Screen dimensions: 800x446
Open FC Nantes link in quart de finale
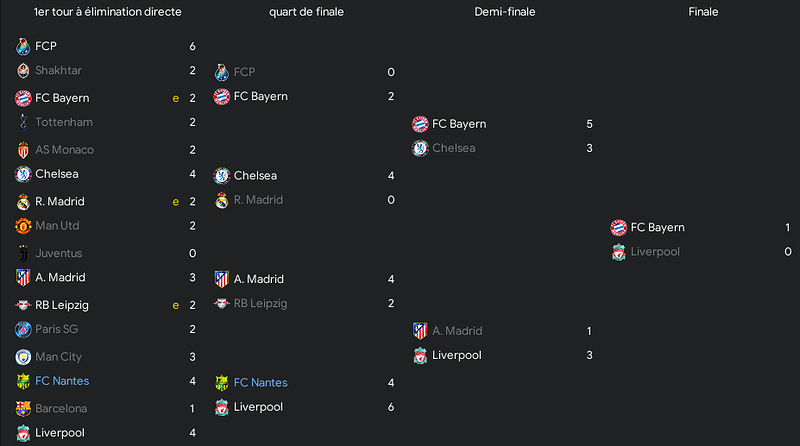(260, 382)
